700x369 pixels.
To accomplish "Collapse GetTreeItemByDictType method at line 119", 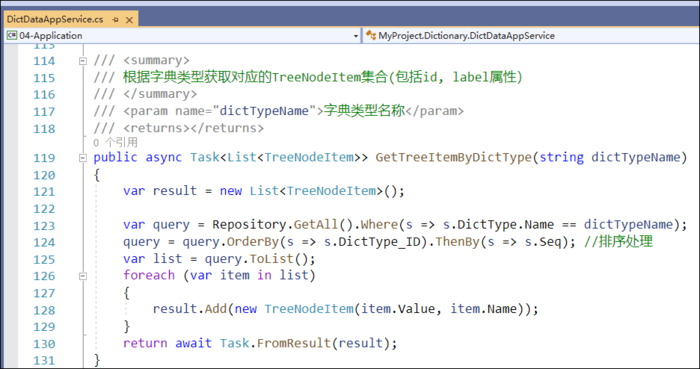I will tap(83, 158).
